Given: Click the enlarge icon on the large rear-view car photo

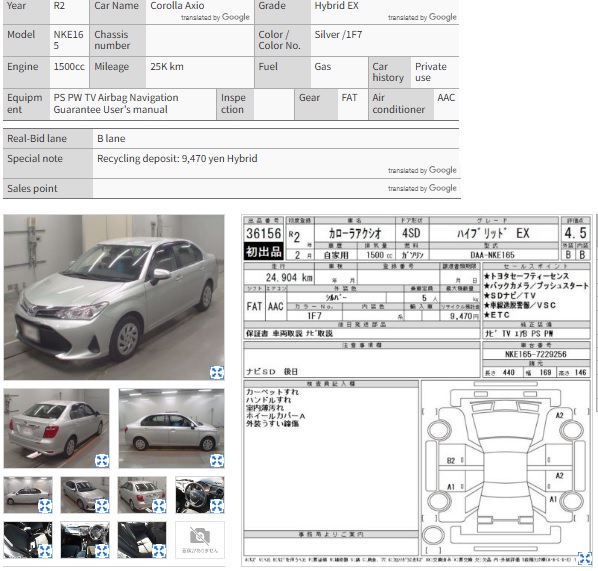Looking at the screenshot, I should tap(102, 461).
